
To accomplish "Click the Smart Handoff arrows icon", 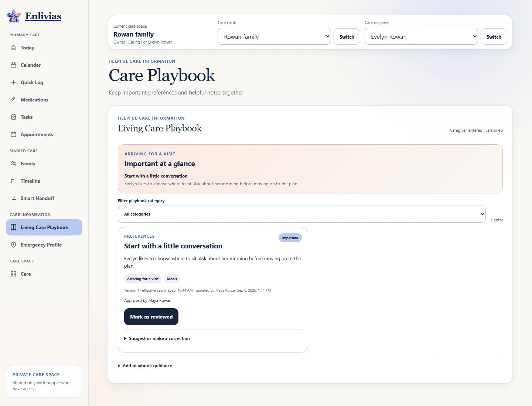I will point(13,198).
